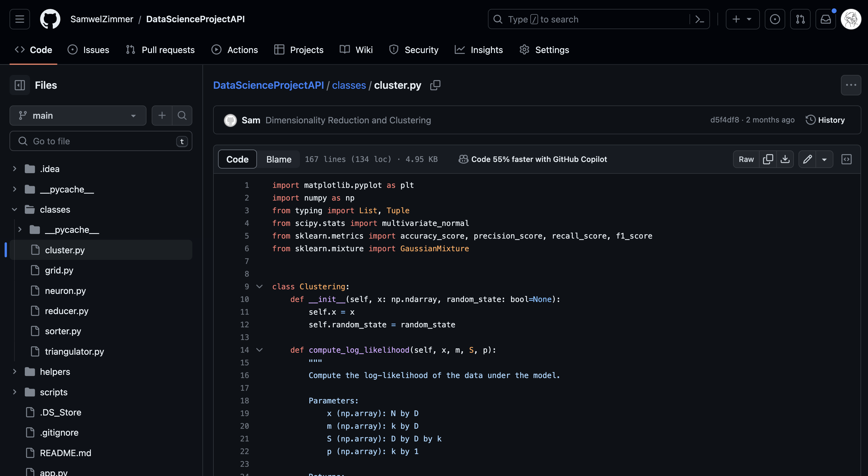The height and width of the screenshot is (476, 868).
Task: Open the file tree search icon
Action: [x=182, y=116]
